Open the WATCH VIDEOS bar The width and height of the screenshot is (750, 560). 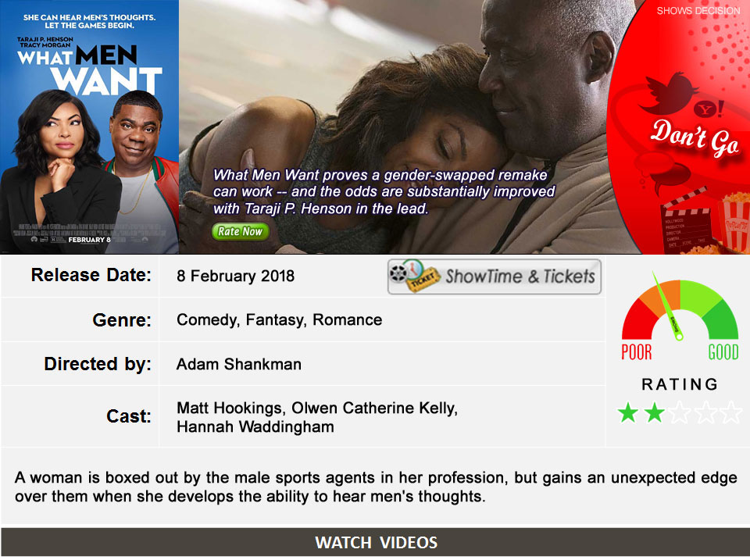375,542
